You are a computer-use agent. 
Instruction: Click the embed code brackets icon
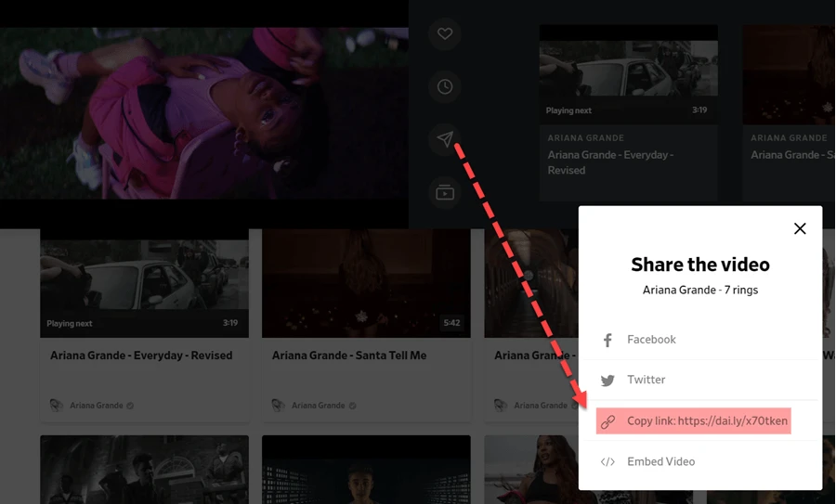point(607,462)
